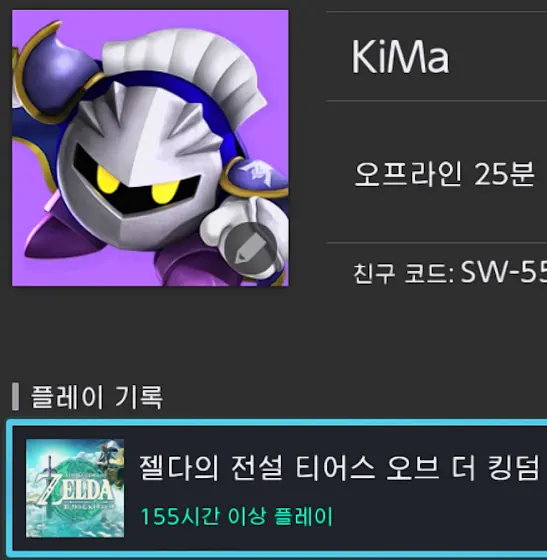The width and height of the screenshot is (547, 560).
Task: Open the Meta Knight profile picture
Action: click(150, 148)
